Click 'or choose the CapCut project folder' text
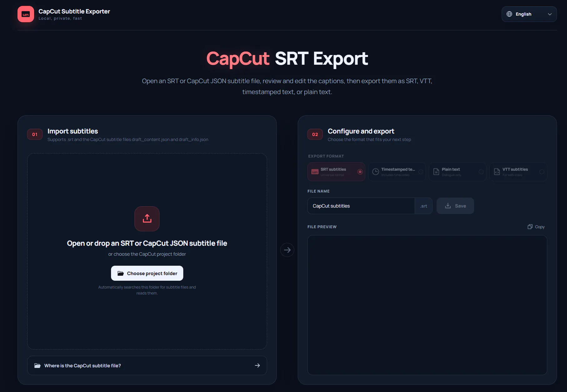 (x=147, y=254)
